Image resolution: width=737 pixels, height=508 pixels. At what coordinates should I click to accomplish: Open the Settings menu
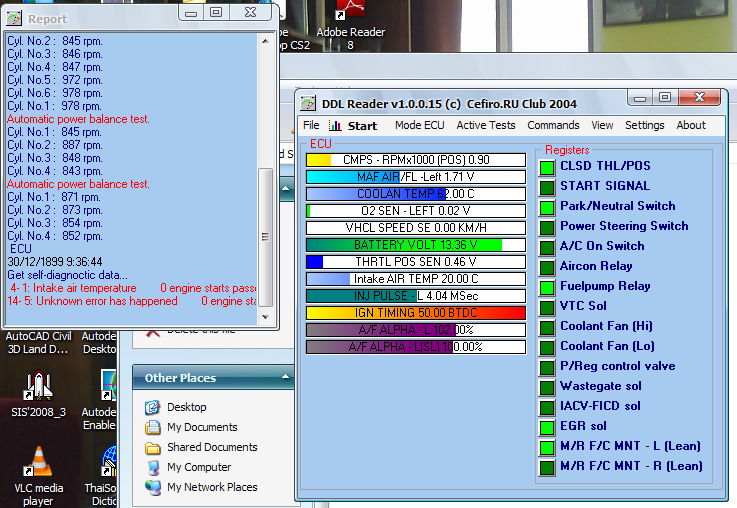(x=644, y=126)
